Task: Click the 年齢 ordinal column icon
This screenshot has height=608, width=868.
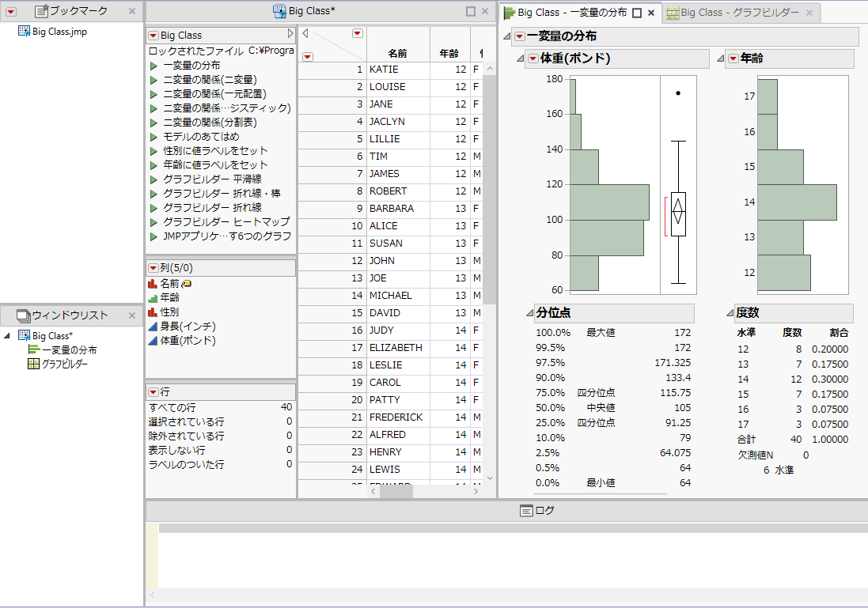Action: [153, 298]
